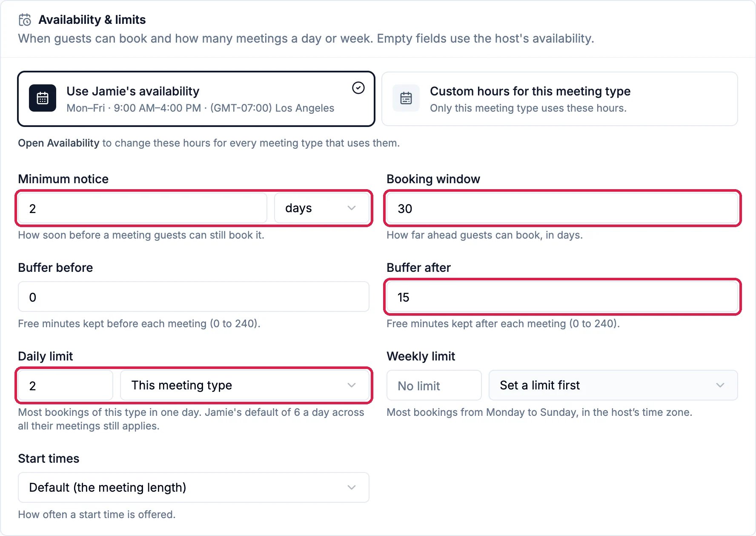
Task: Open the Set a limit first dropdown
Action: click(613, 385)
